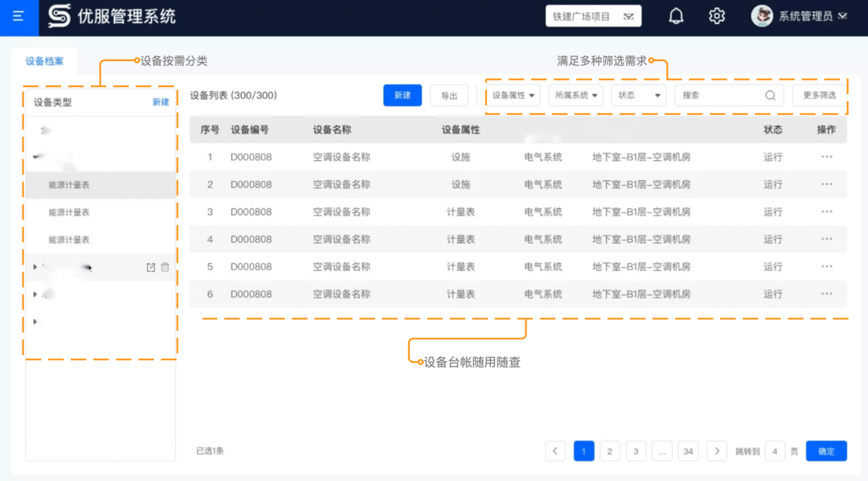Open the settings gear icon
This screenshot has height=481, width=868.
pyautogui.click(x=716, y=15)
